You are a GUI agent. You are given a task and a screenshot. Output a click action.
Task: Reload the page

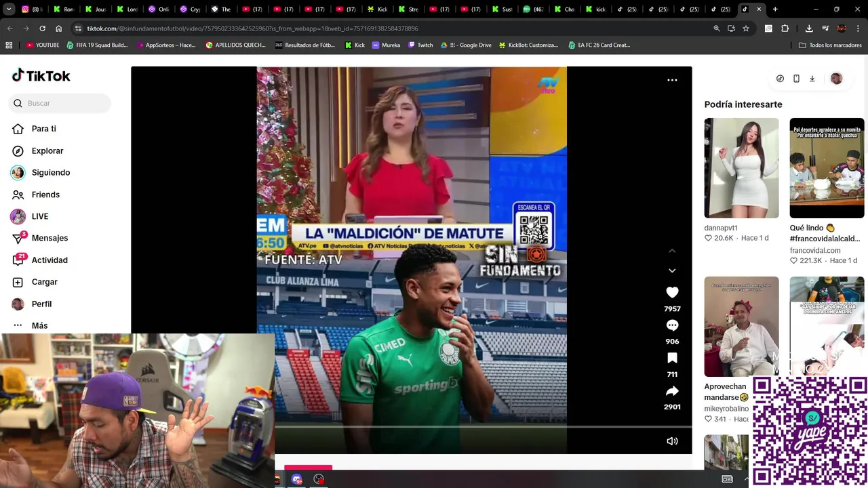tap(42, 28)
